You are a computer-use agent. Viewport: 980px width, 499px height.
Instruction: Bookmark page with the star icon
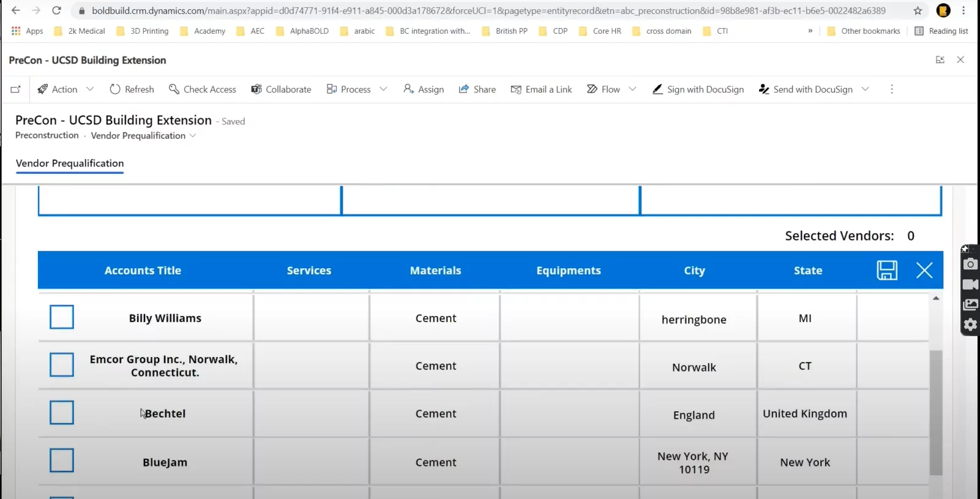[x=918, y=10]
